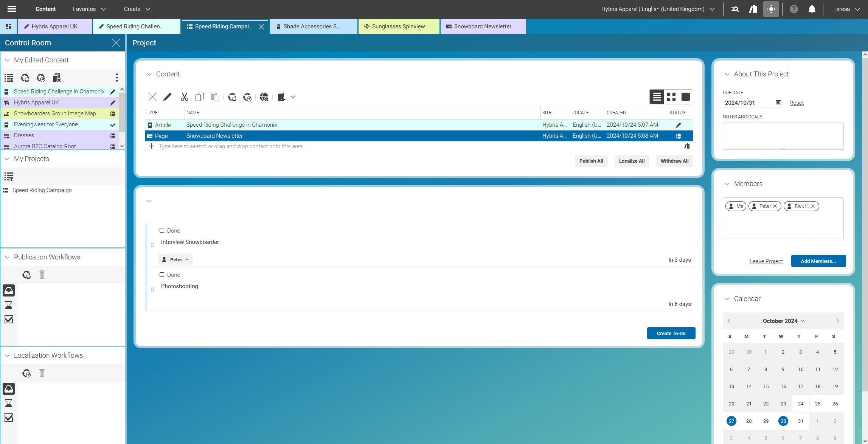The height and width of the screenshot is (444, 868).
Task: Click the copy icon in Content toolbar
Action: [x=199, y=97]
